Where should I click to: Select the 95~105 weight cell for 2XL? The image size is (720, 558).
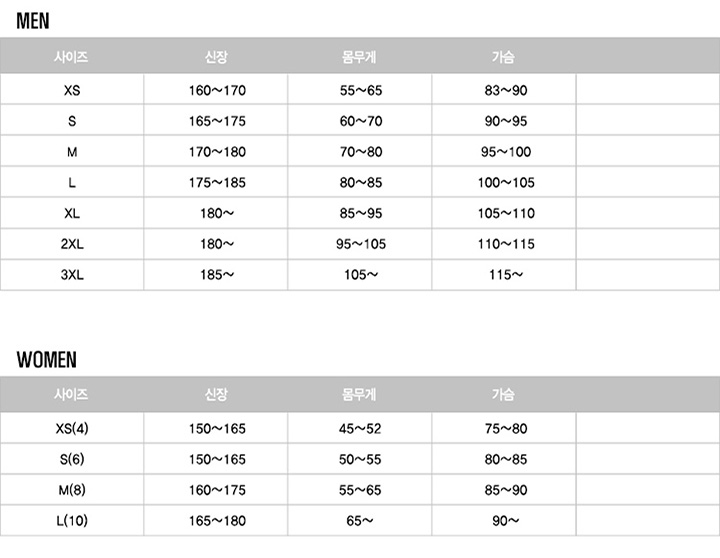tap(361, 243)
